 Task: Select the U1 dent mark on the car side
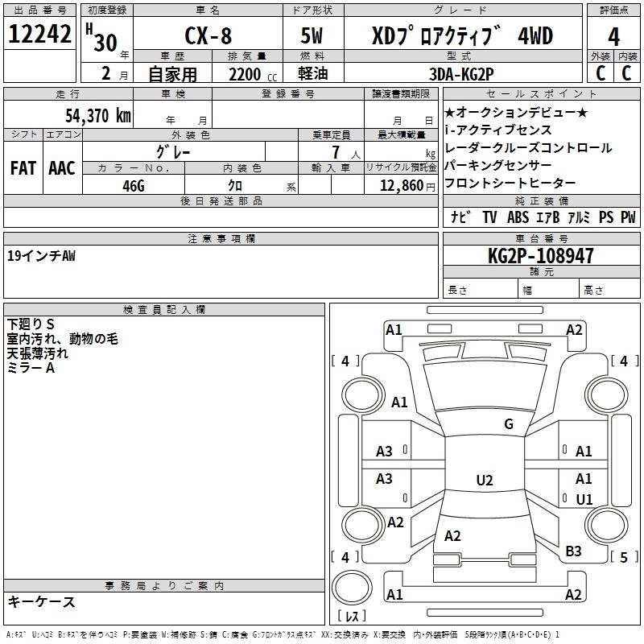click(584, 499)
